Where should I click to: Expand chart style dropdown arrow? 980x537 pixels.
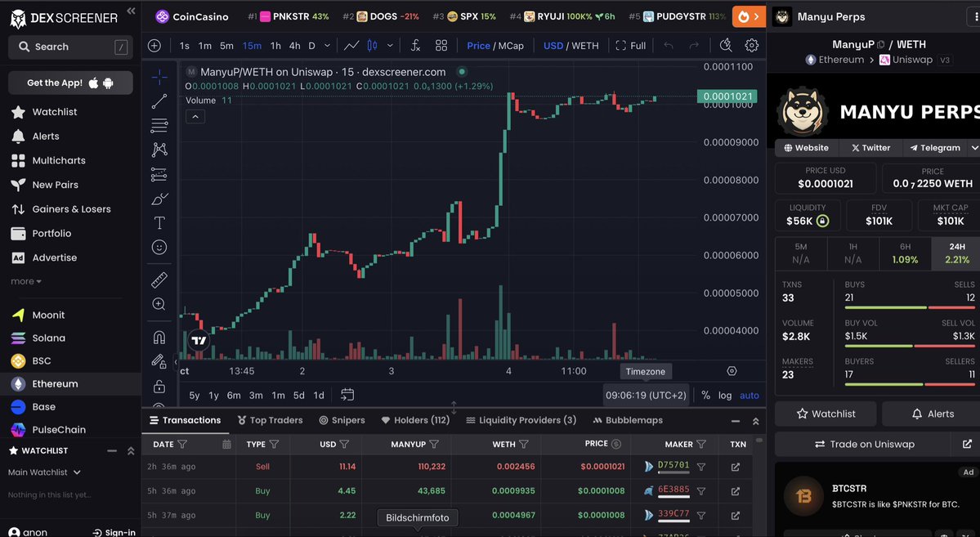[390, 46]
